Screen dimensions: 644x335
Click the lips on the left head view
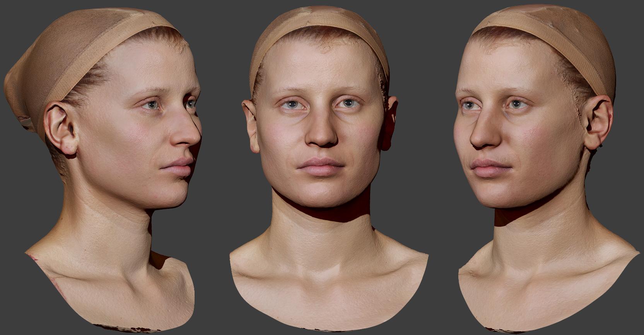pyautogui.click(x=179, y=166)
